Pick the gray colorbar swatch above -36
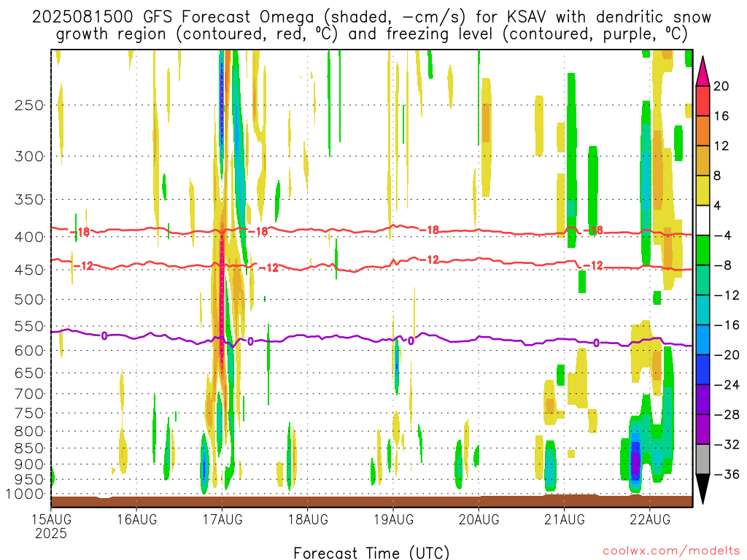747x560 pixels. point(703,459)
